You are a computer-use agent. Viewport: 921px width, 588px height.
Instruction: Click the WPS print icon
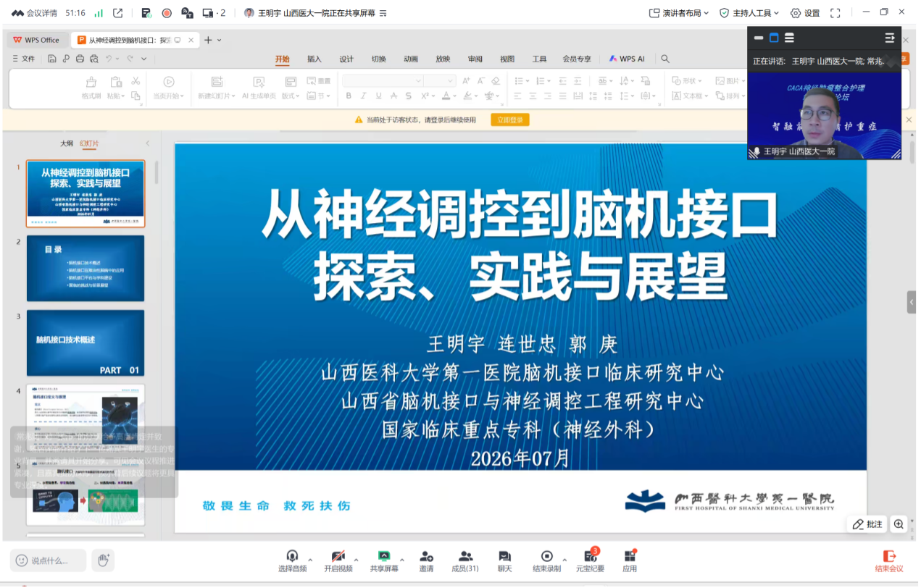pos(80,59)
